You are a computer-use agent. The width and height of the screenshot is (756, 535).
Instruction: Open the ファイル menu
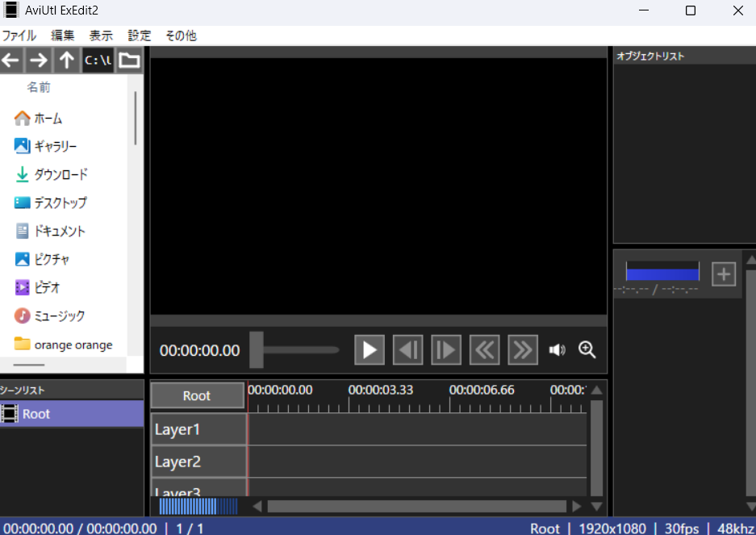[19, 36]
